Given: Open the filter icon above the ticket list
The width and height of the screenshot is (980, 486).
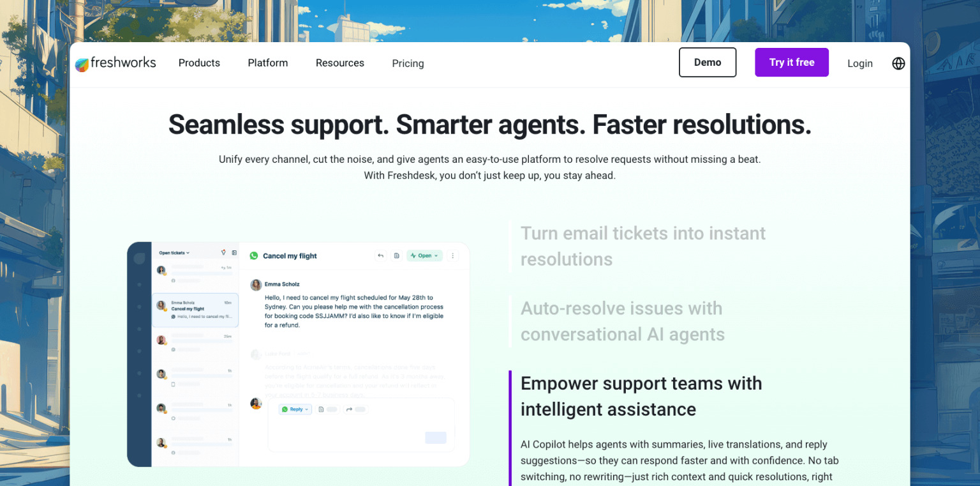Looking at the screenshot, I should [x=224, y=253].
